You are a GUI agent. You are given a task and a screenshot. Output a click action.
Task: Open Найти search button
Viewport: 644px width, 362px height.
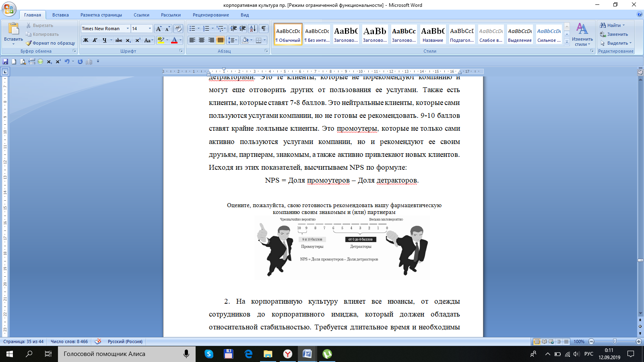[613, 25]
